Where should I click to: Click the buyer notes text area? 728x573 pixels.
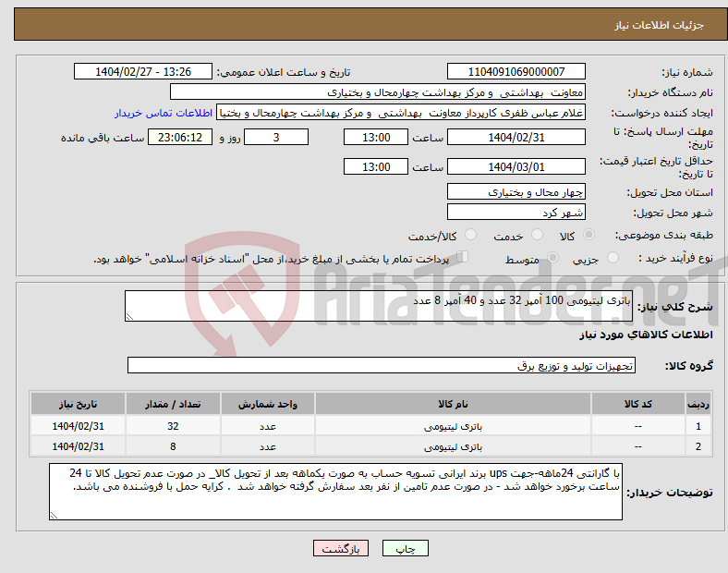coord(335,492)
